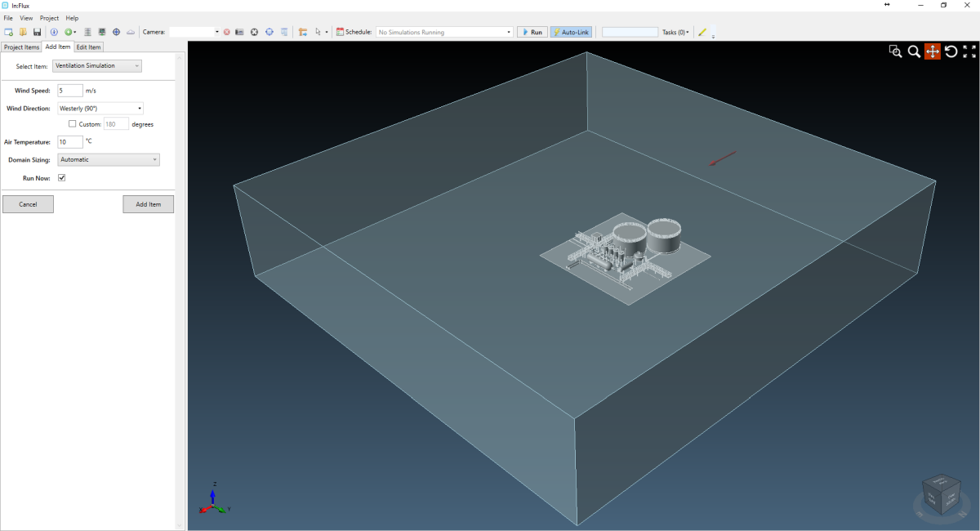Toggle the Auto-Link button

tap(571, 32)
